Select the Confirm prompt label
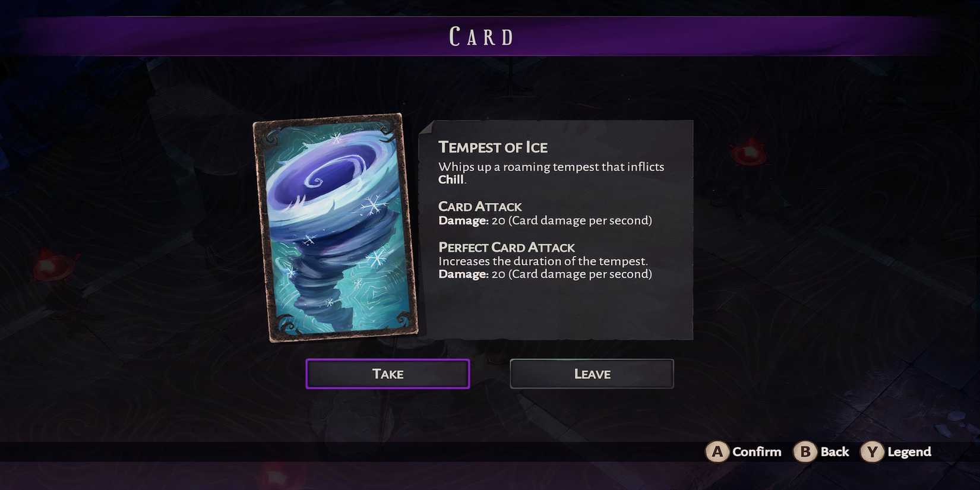Screen dimensions: 980x490 click(x=757, y=452)
